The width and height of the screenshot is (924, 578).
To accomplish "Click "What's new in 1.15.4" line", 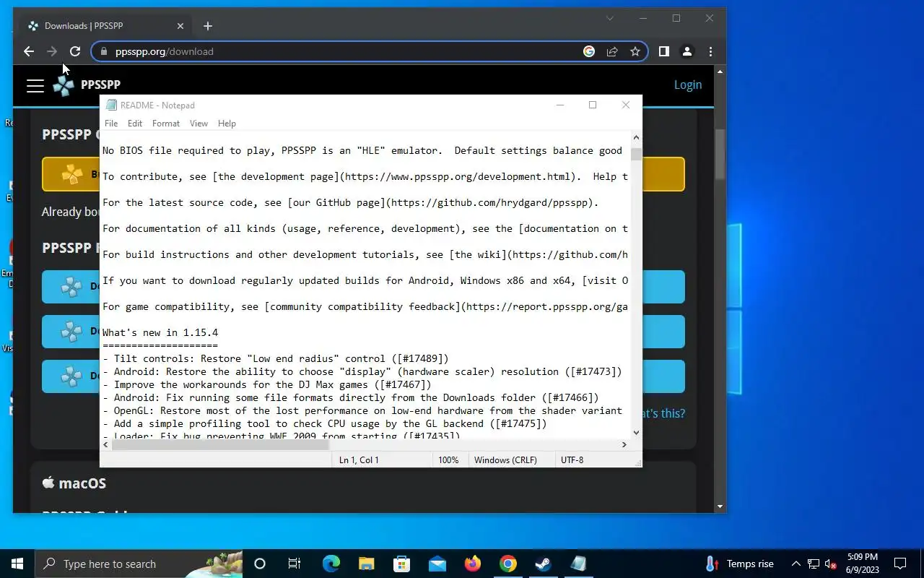I will (160, 332).
